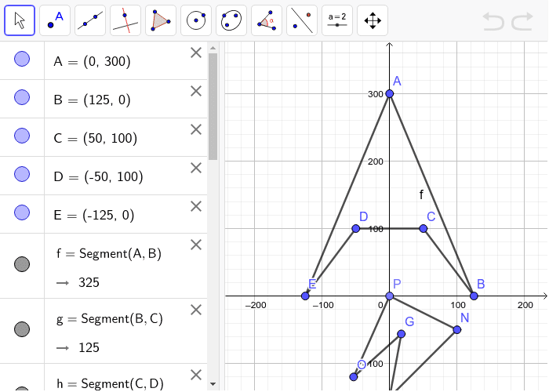
Task: Toggle visibility of point D
Action: [x=22, y=174]
